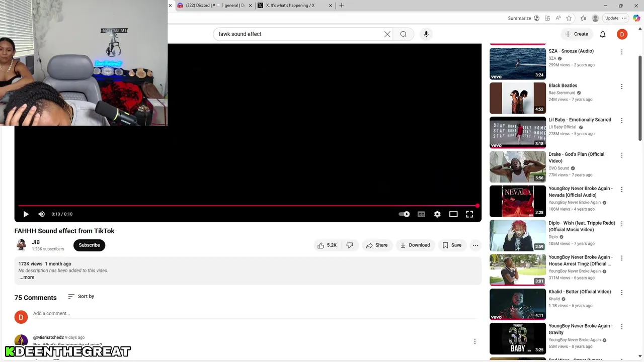
Task: Open YoungBoy Gravity video thumbnail
Action: (x=518, y=339)
